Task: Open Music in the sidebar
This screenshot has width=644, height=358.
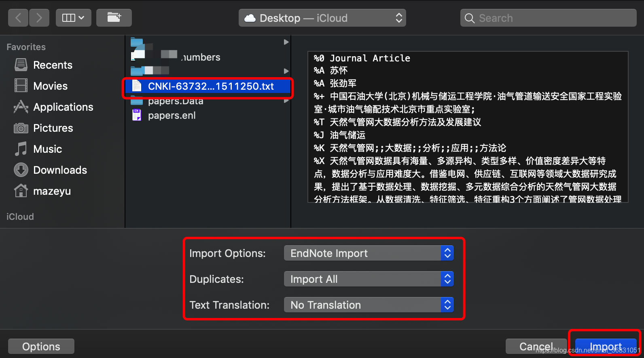Action: coord(47,149)
